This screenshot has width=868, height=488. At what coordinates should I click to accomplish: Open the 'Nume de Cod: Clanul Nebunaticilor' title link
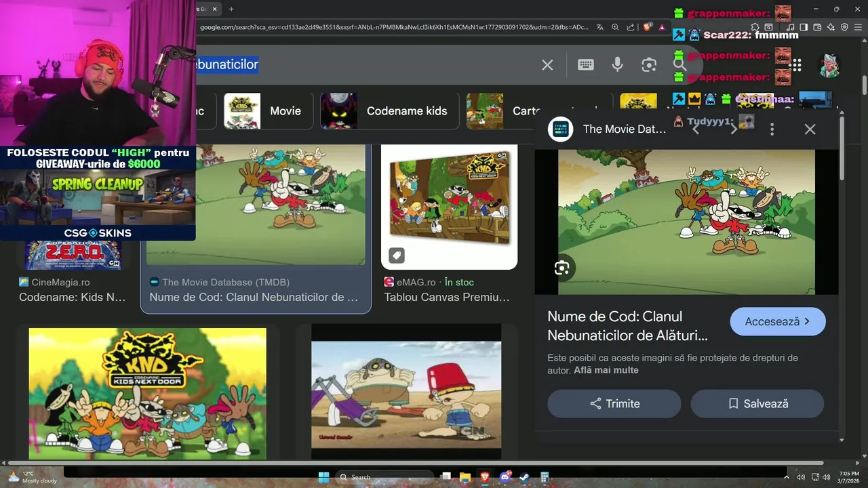coord(627,326)
